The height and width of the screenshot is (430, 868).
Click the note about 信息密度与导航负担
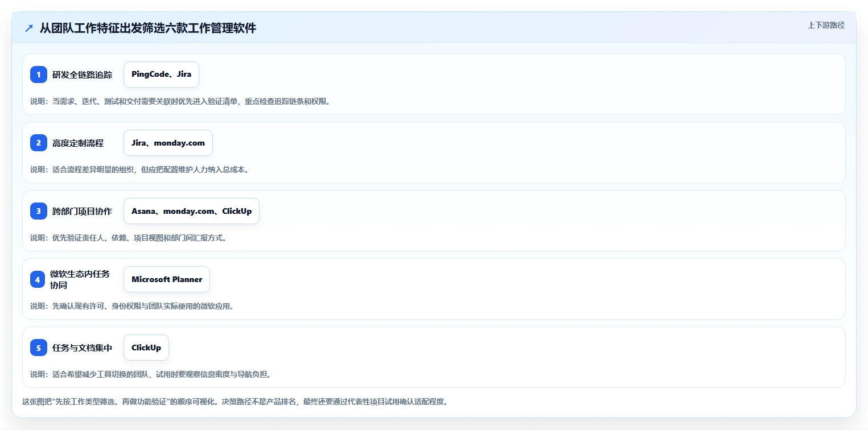coord(150,374)
